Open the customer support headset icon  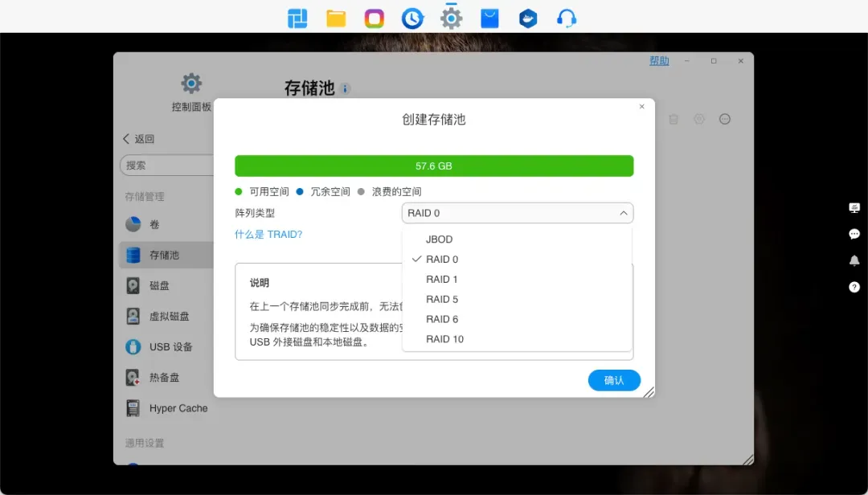point(567,18)
